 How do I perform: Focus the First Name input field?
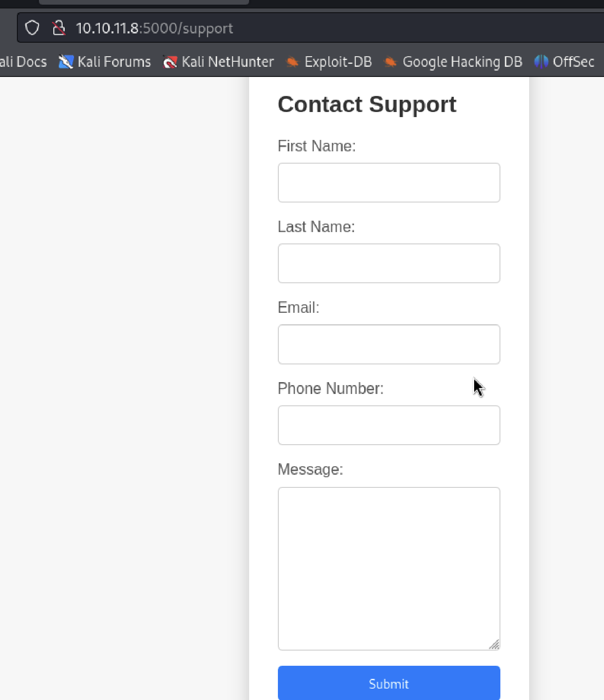pyautogui.click(x=389, y=183)
